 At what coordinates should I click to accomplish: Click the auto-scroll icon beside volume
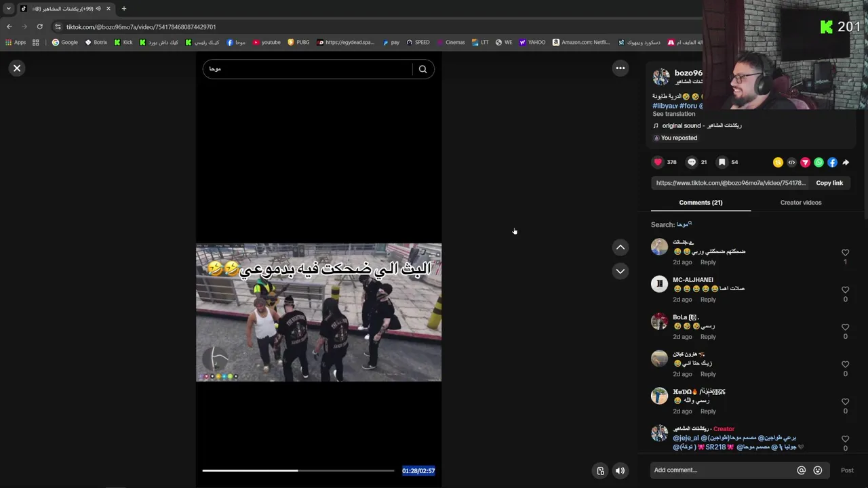[600, 470]
